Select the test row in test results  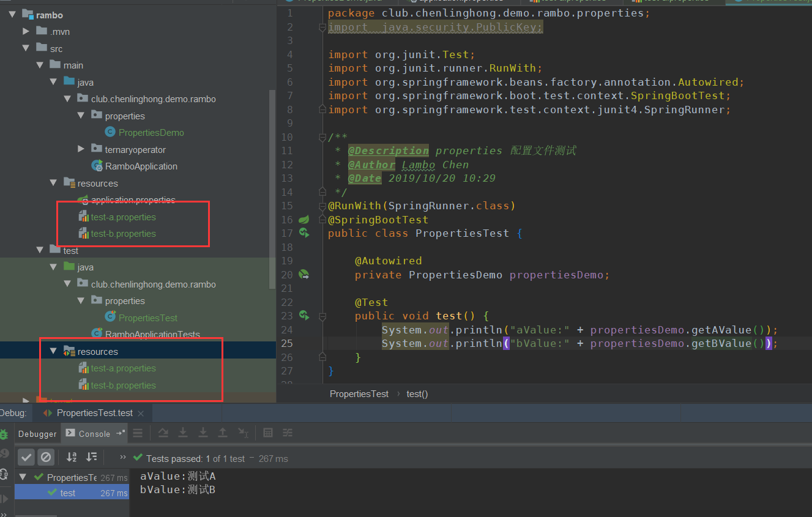[x=72, y=493]
